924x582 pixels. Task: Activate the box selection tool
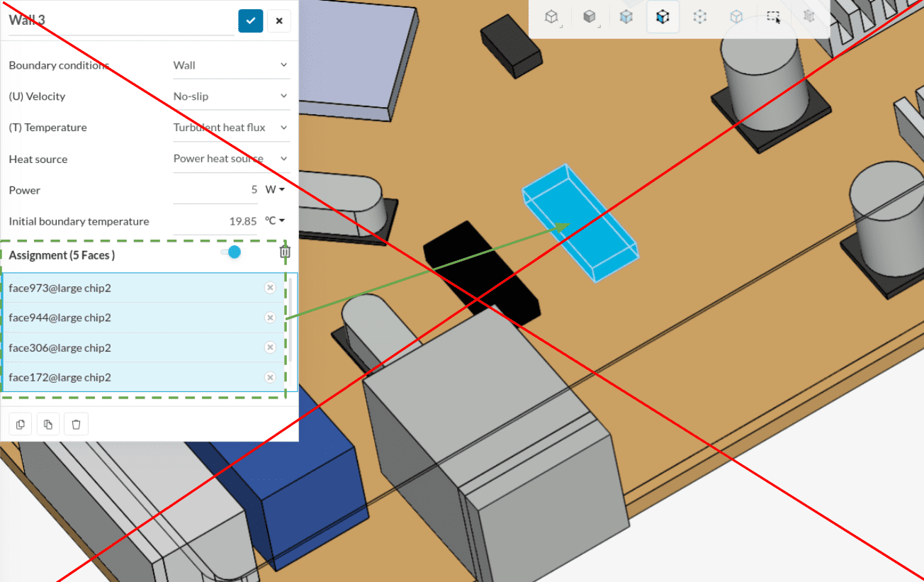[773, 17]
